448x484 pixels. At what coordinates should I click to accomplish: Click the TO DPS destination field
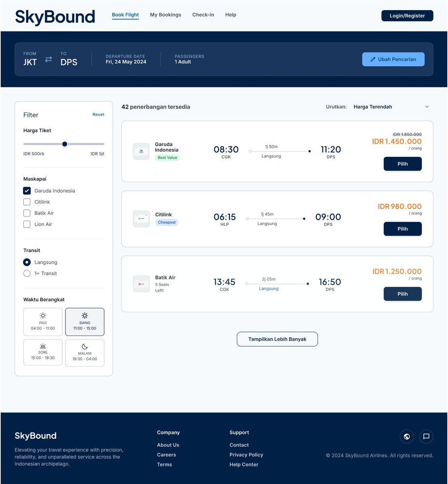pos(69,59)
